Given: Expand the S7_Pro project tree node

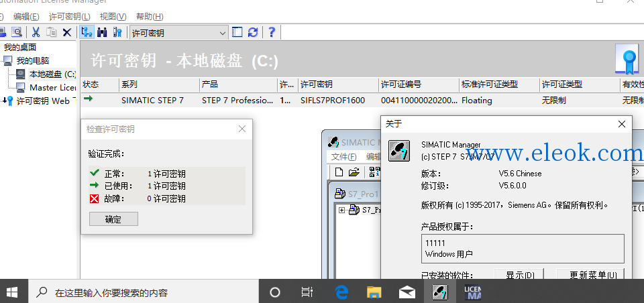Looking at the screenshot, I should pyautogui.click(x=341, y=210).
